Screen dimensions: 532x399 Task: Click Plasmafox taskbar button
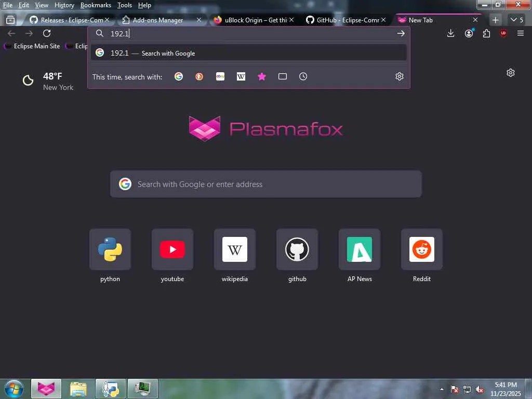[x=46, y=389]
